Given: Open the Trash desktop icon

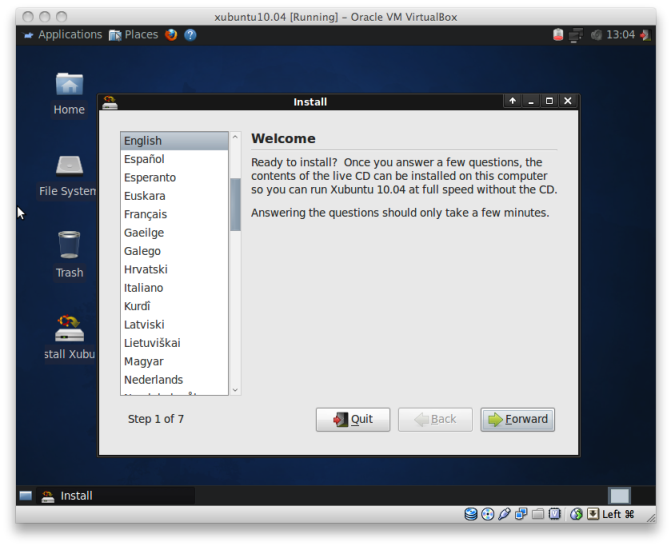Looking at the screenshot, I should [69, 255].
